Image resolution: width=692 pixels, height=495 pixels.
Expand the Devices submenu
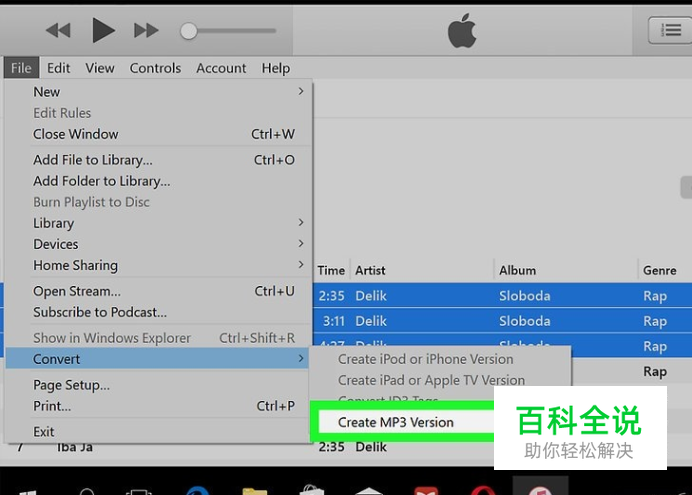(158, 244)
